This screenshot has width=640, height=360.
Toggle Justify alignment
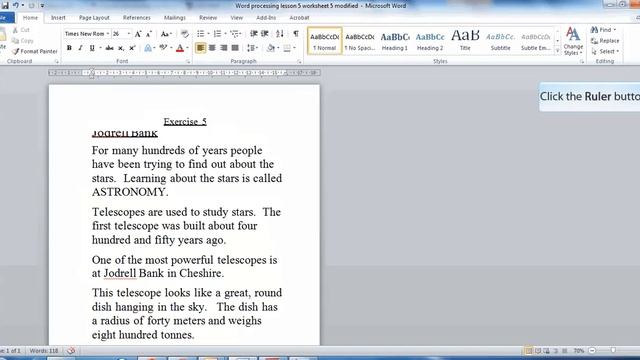pyautogui.click(x=235, y=48)
